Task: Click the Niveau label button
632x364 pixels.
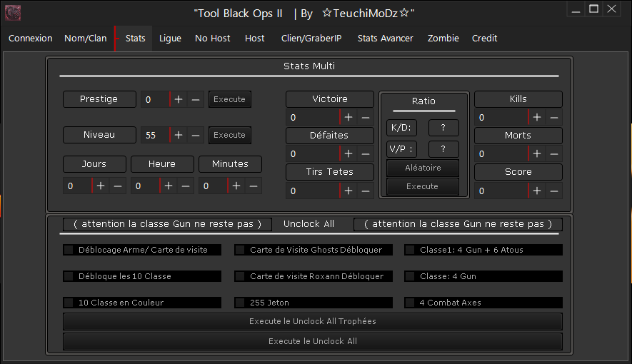Action: point(99,135)
